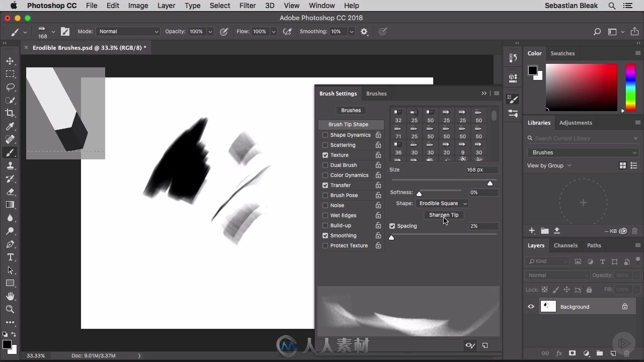
Task: Enable airbrush-style build-up icon
Action: click(x=287, y=31)
